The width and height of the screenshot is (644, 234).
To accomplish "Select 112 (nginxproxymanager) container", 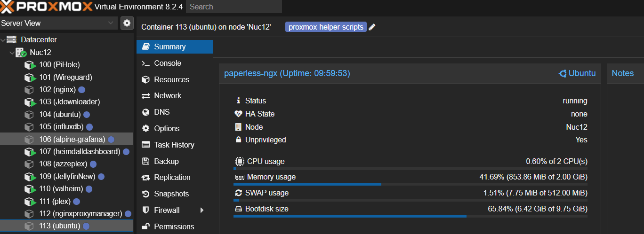I will [80, 214].
